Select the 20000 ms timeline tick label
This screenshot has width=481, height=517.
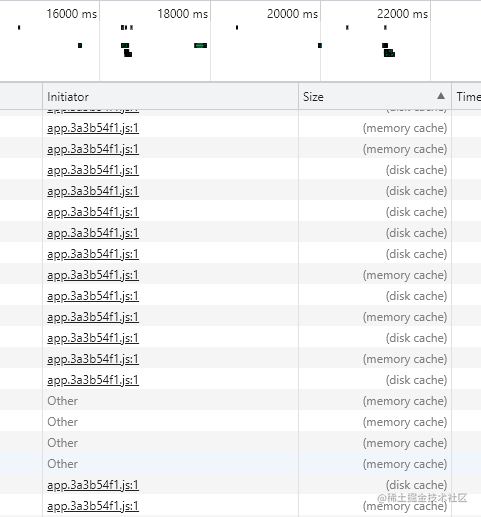pyautogui.click(x=292, y=14)
